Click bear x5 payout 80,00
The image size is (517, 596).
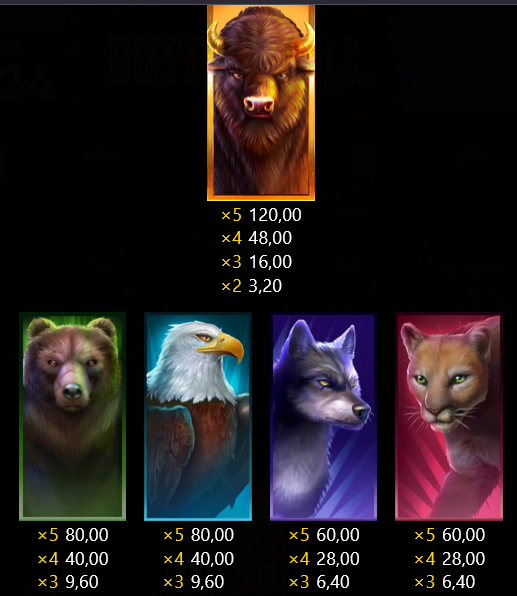coord(73,535)
